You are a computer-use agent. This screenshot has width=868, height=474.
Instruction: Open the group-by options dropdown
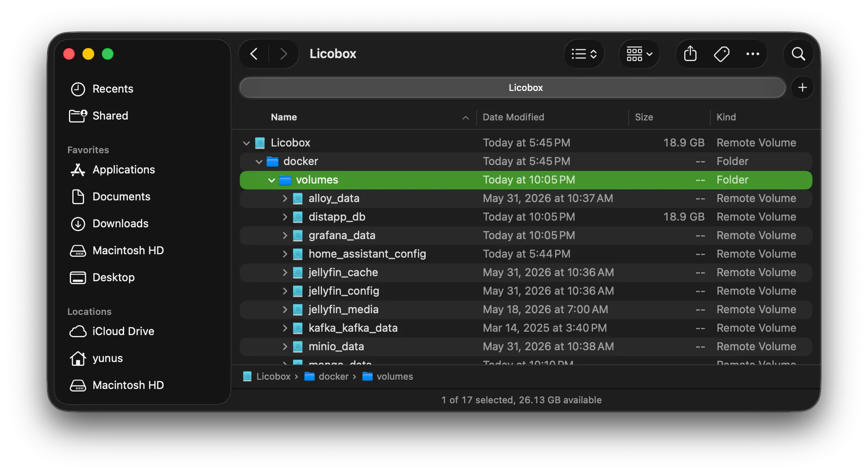(639, 54)
